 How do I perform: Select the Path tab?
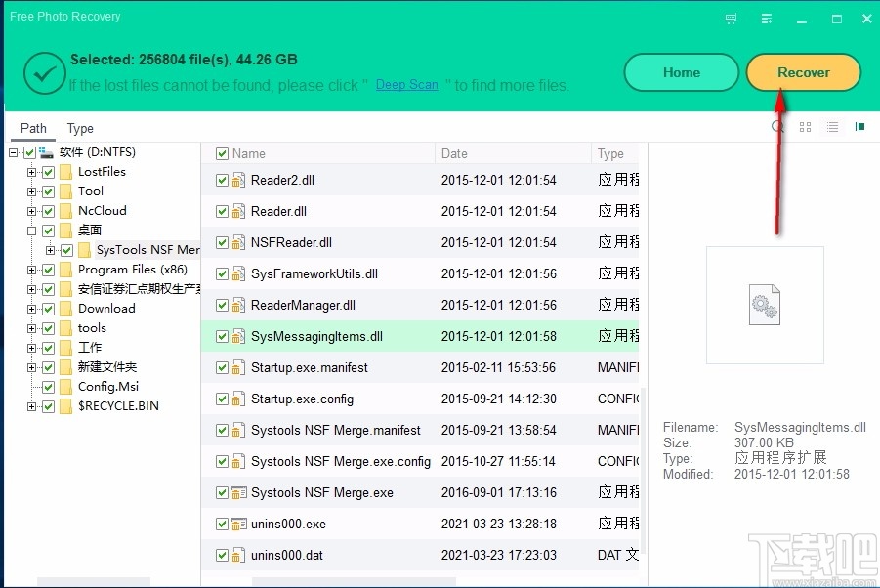[x=32, y=128]
